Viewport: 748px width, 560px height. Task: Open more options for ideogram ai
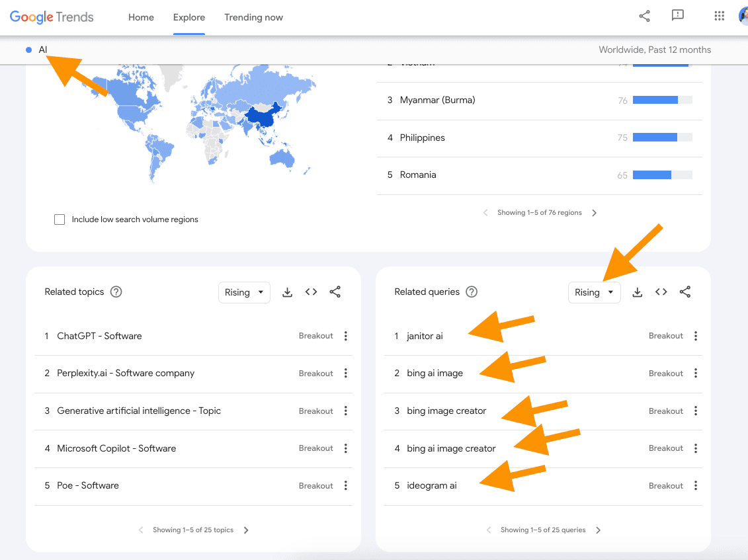tap(696, 485)
